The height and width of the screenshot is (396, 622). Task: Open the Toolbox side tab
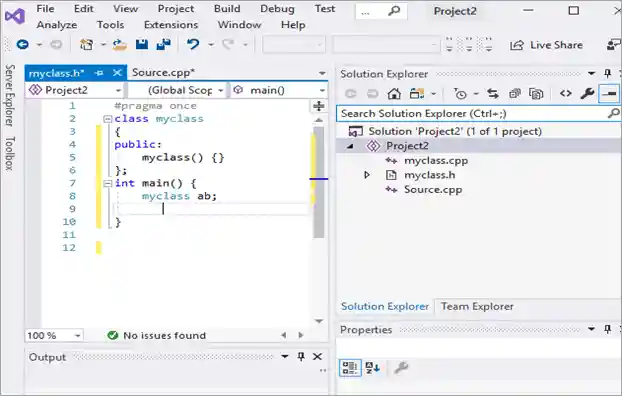(9, 153)
